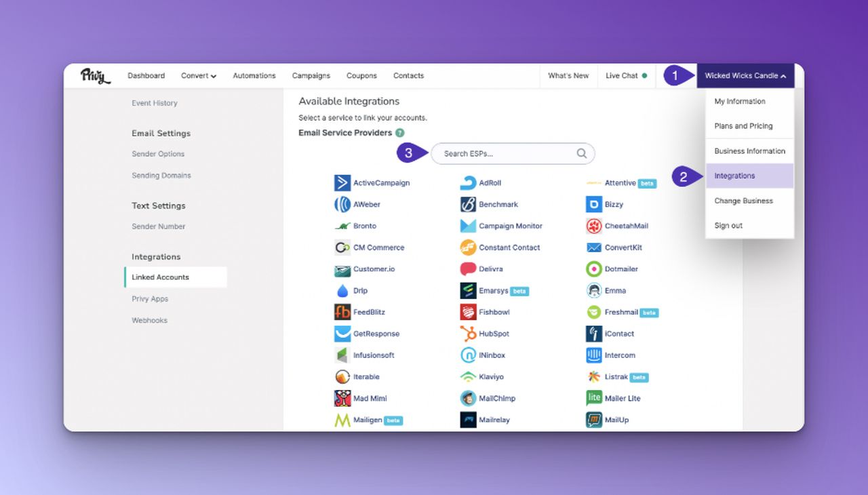Click the Bizzy icon
Screen dimensions: 868x495
594,204
